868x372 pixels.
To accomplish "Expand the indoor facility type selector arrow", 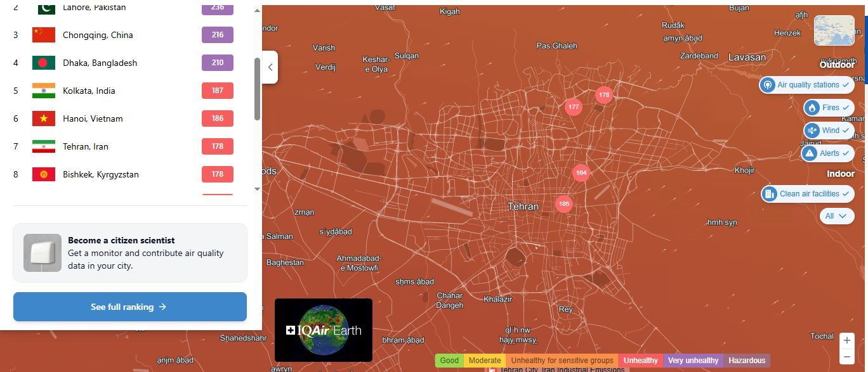I will coord(845,216).
